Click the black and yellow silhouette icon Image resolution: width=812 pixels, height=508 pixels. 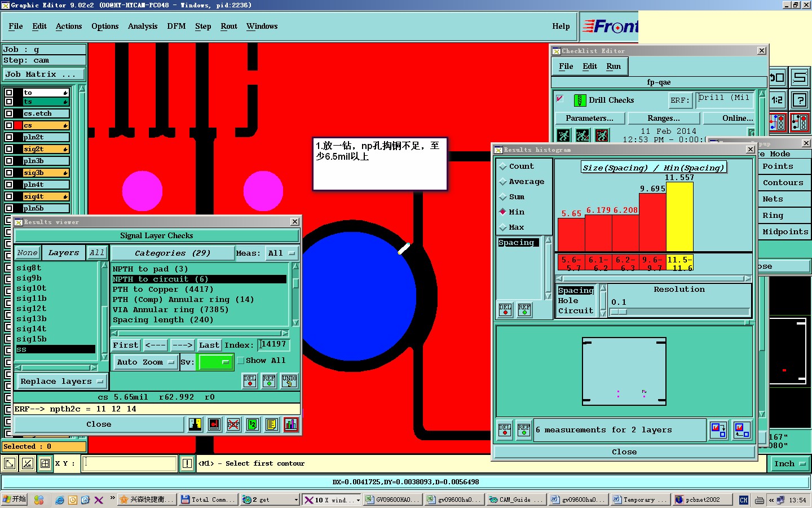coord(195,424)
